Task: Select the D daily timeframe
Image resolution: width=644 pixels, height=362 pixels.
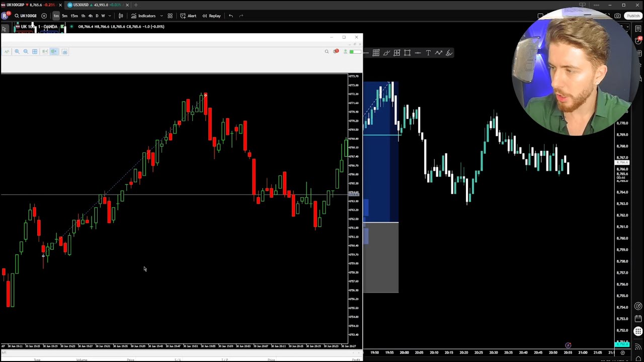Action: coord(97,16)
